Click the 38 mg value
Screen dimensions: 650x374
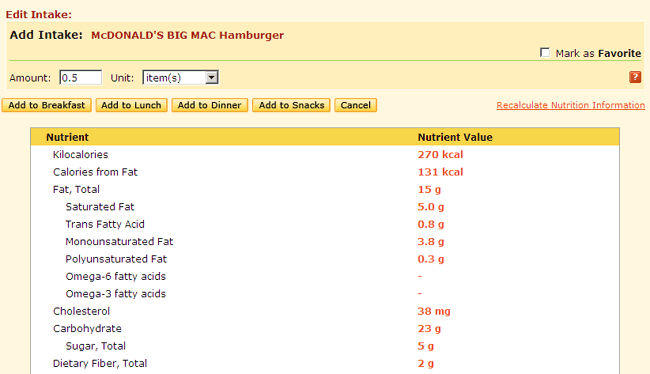click(x=434, y=311)
